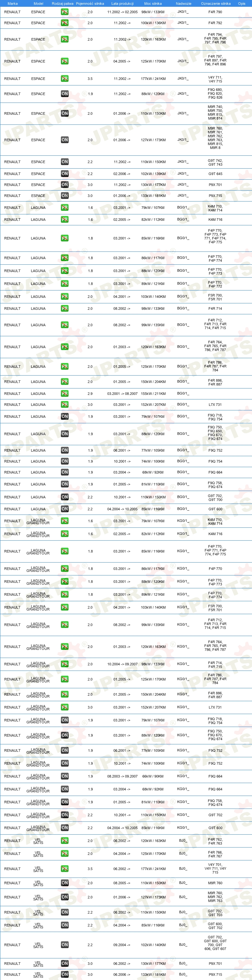Click the ON icon in the Laguna Grandtour G9T 600 row
This screenshot has width=252, height=980.
(65, 828)
